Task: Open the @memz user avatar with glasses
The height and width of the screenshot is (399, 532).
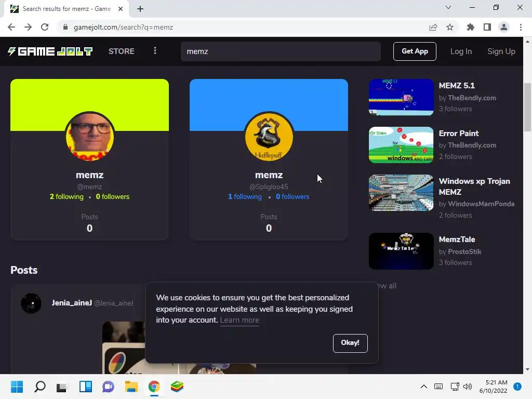Action: coord(89,137)
